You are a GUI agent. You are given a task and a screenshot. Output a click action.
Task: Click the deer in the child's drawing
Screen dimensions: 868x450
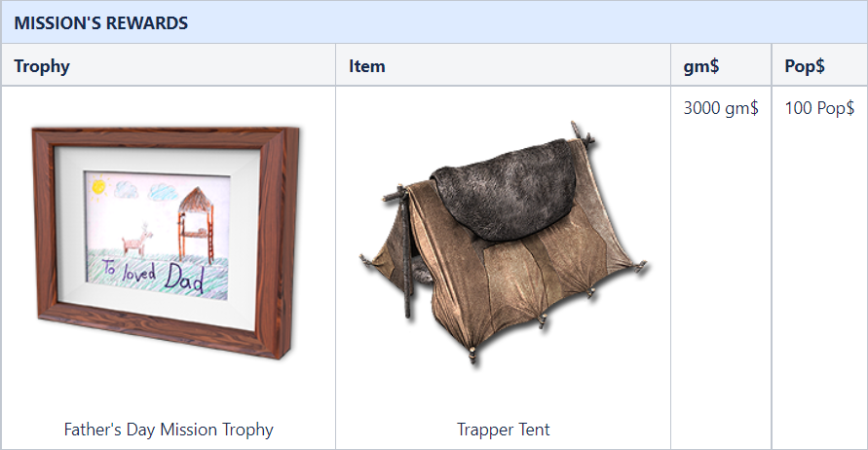pyautogui.click(x=137, y=241)
